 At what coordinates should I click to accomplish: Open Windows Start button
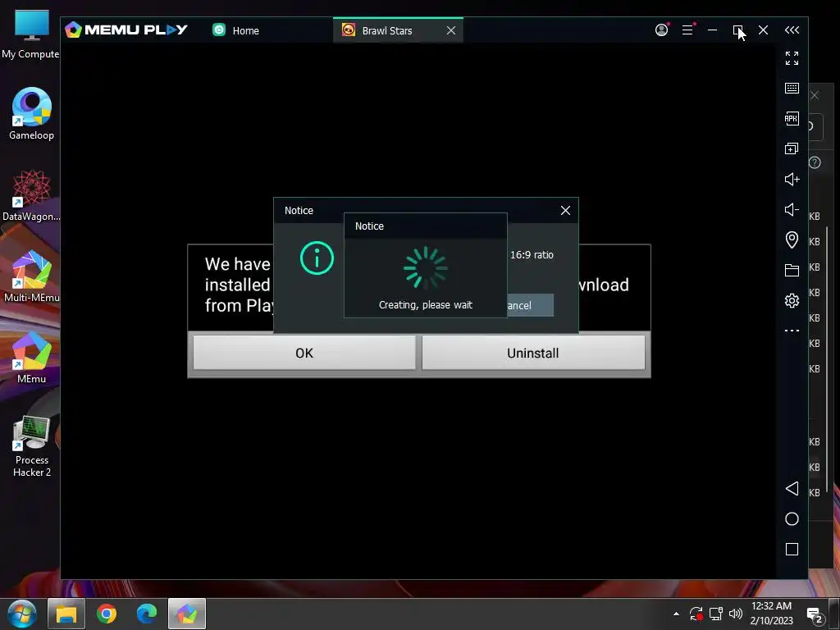point(22,614)
